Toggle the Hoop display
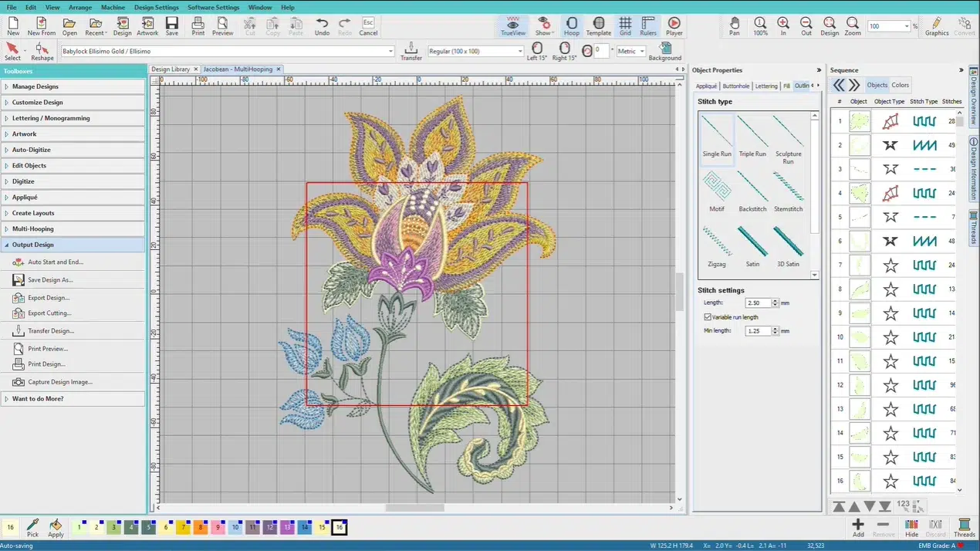Image resolution: width=980 pixels, height=551 pixels. (x=571, y=26)
